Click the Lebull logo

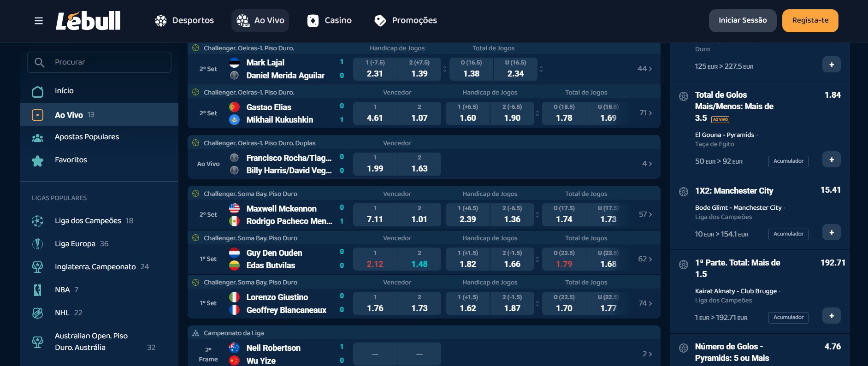[88, 21]
